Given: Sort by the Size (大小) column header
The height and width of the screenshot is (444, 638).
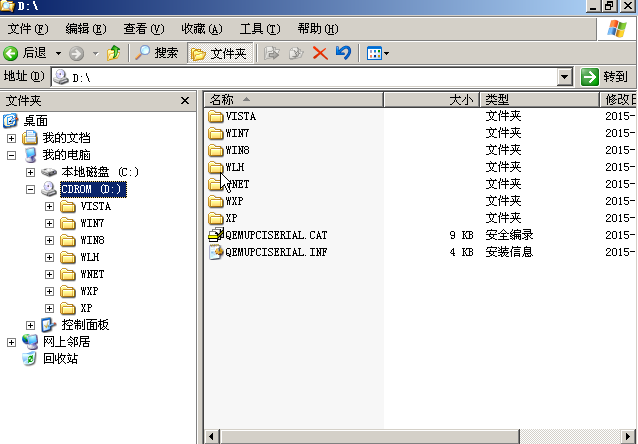Looking at the screenshot, I should [x=460, y=100].
